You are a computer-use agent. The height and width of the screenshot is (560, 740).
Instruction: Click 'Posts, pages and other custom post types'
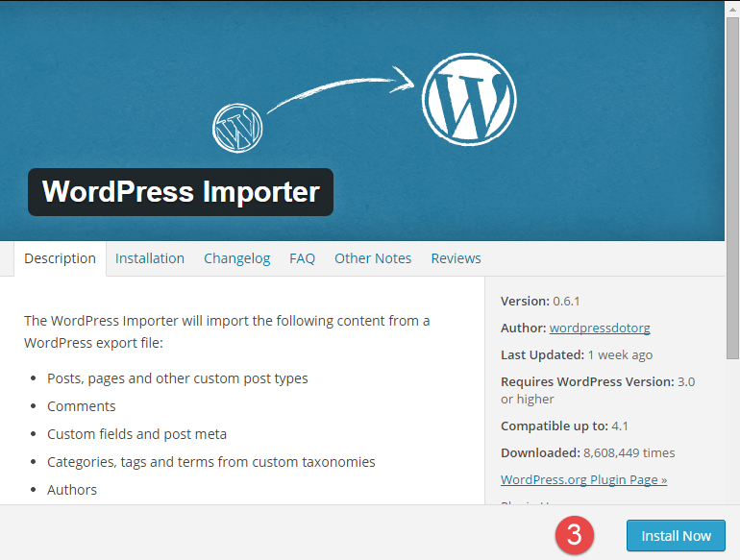click(x=178, y=378)
